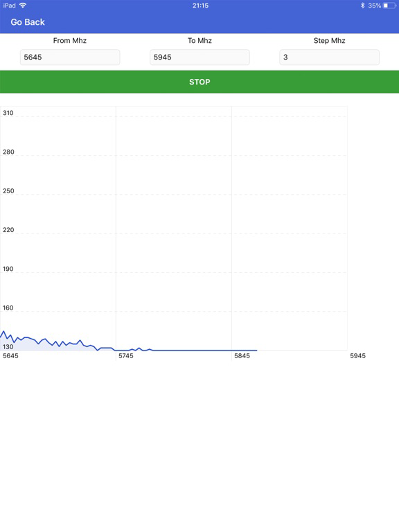Viewport: 399px width, 532px height.
Task: Click the 220 y-axis label
Action: click(x=8, y=230)
